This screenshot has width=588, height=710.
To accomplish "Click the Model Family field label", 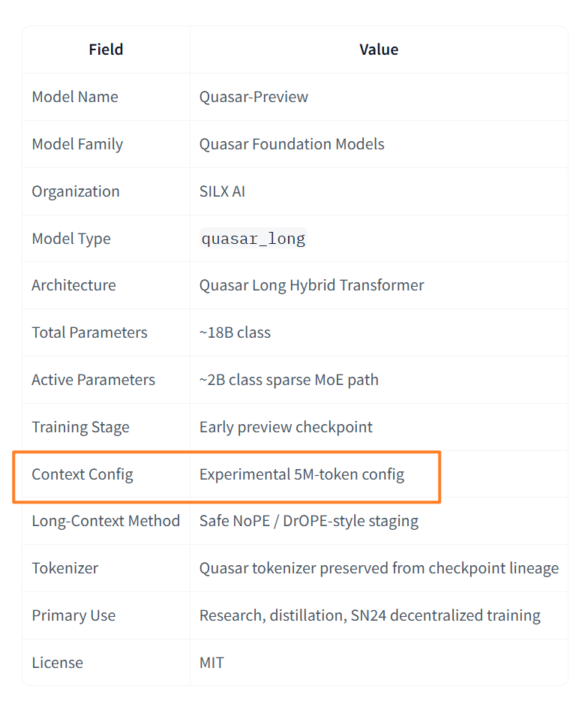I will (x=77, y=144).
